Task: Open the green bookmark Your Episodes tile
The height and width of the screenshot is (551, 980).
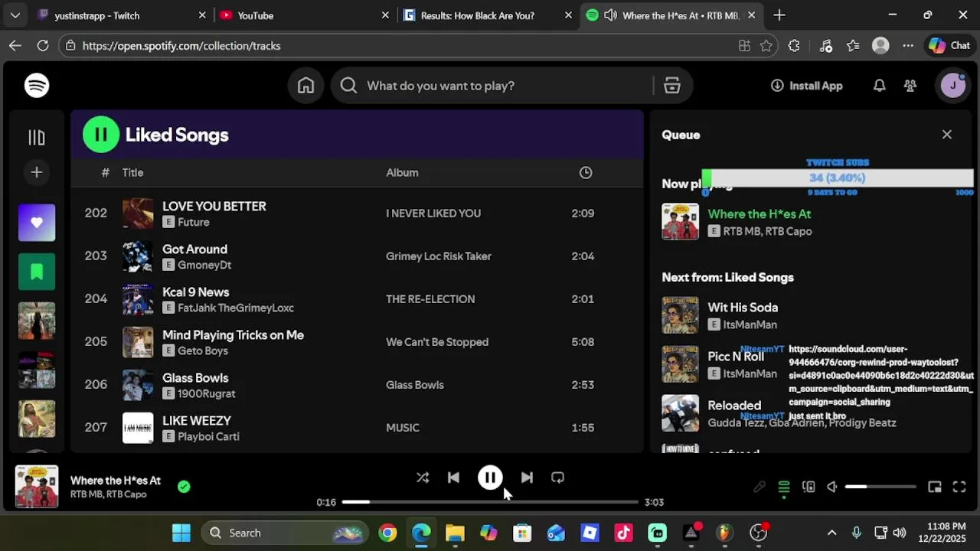Action: (37, 272)
